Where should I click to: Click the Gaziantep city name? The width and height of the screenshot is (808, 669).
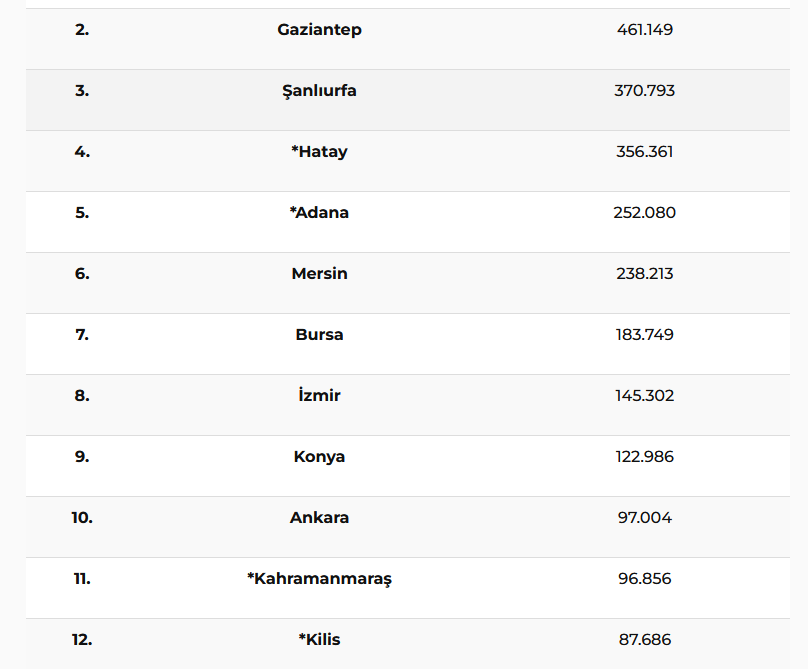coord(319,30)
